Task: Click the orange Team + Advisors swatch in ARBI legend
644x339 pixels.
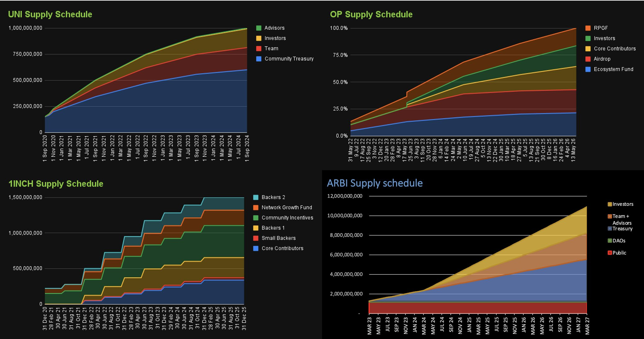Action: [x=610, y=216]
